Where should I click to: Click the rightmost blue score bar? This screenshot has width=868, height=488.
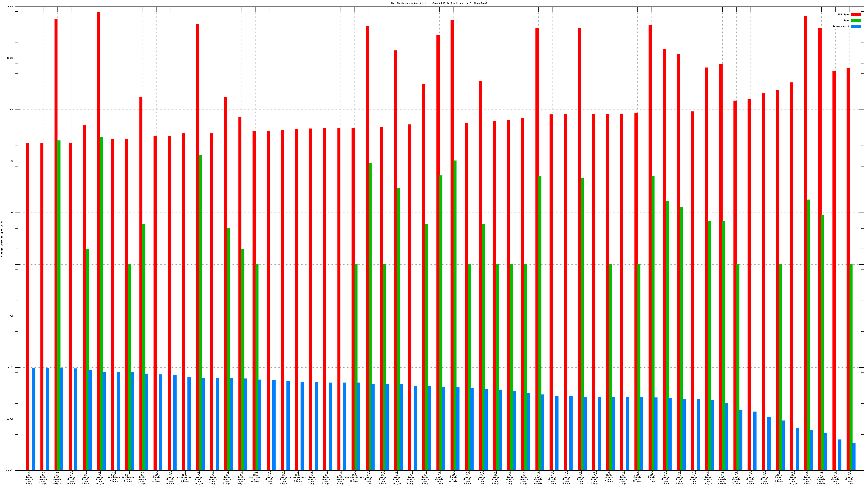click(x=854, y=456)
